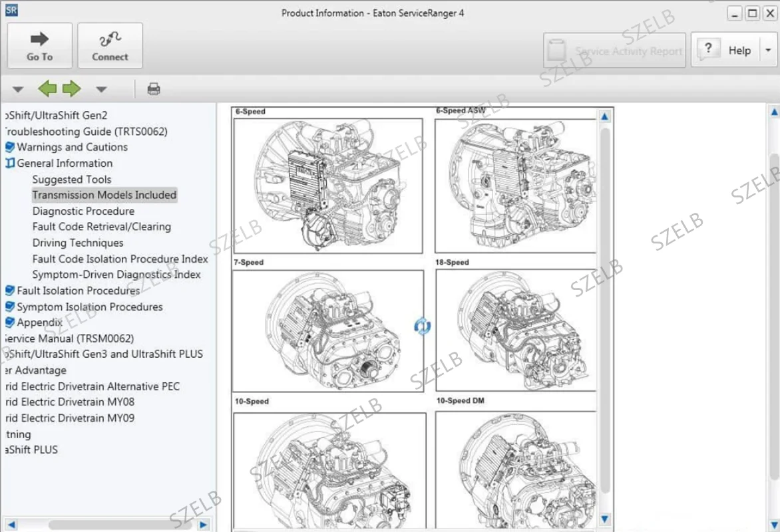Click the tree panel scroll right arrow
The height and width of the screenshot is (532, 780).
[x=203, y=525]
